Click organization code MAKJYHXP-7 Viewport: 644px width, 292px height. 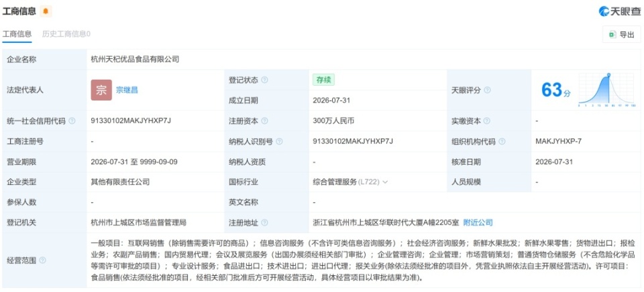pos(559,141)
